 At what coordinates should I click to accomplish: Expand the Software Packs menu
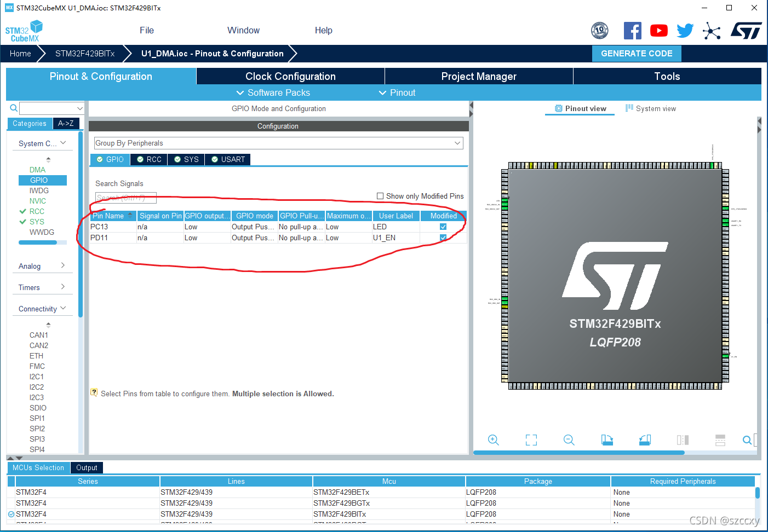tap(273, 92)
